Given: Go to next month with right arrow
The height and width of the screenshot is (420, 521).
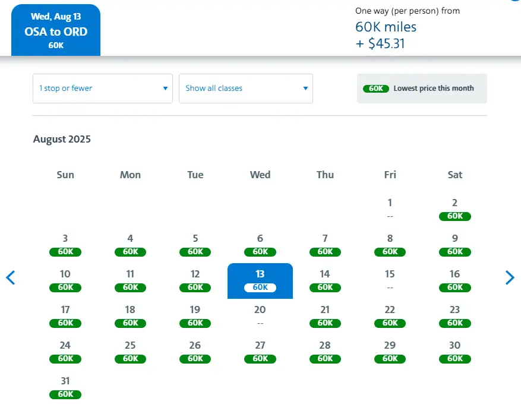Looking at the screenshot, I should coord(510,277).
